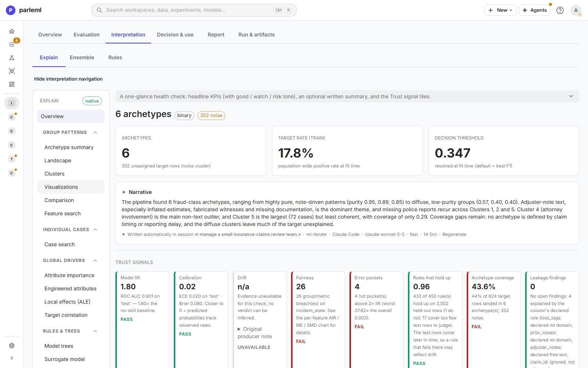Switch to the Evaluation tab
Screen dimensions: 588x368
point(86,35)
